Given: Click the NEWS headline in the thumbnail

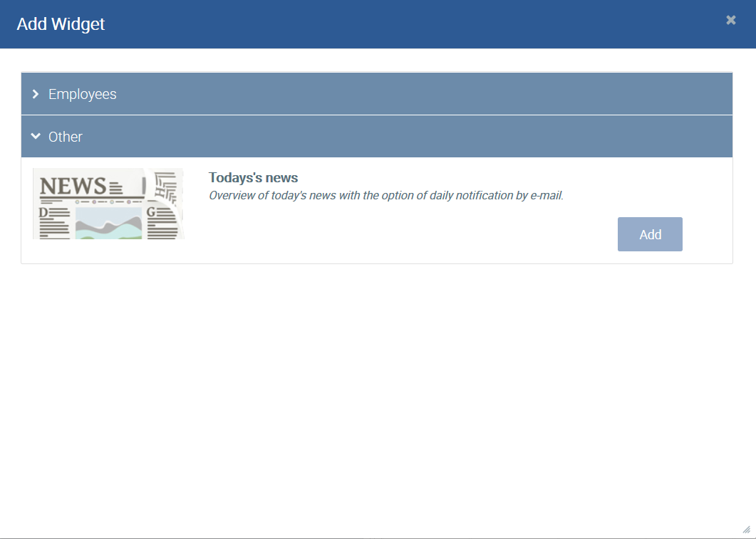Looking at the screenshot, I should [x=73, y=187].
